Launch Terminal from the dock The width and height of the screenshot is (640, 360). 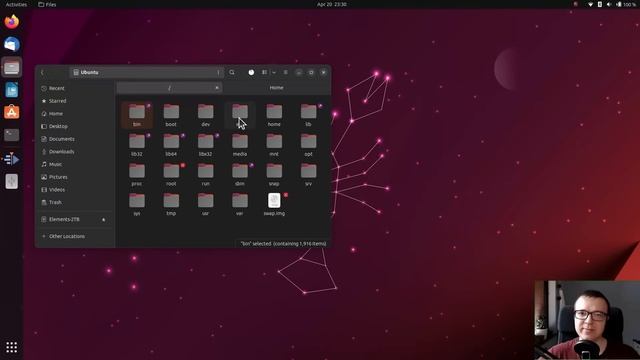coord(11,135)
